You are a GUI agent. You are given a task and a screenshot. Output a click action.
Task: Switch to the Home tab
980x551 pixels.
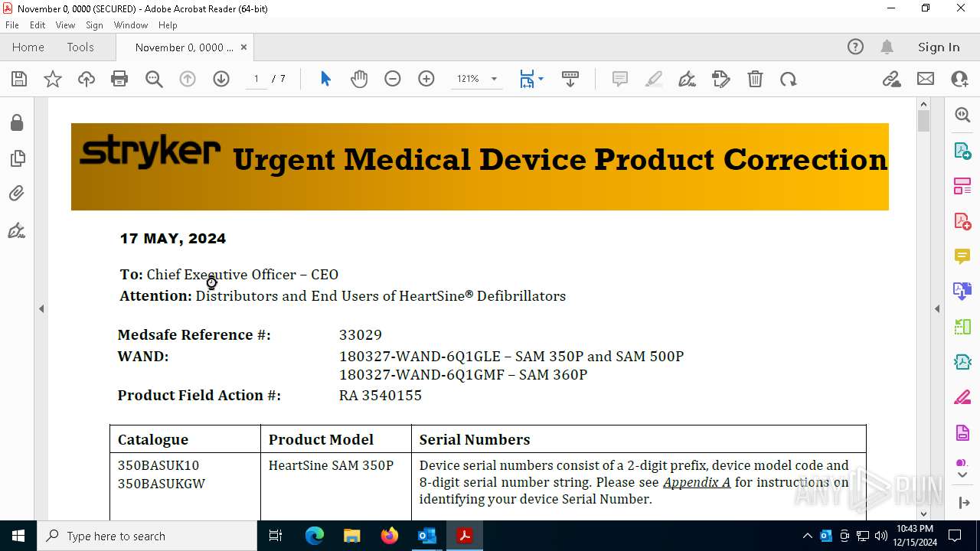coord(28,47)
